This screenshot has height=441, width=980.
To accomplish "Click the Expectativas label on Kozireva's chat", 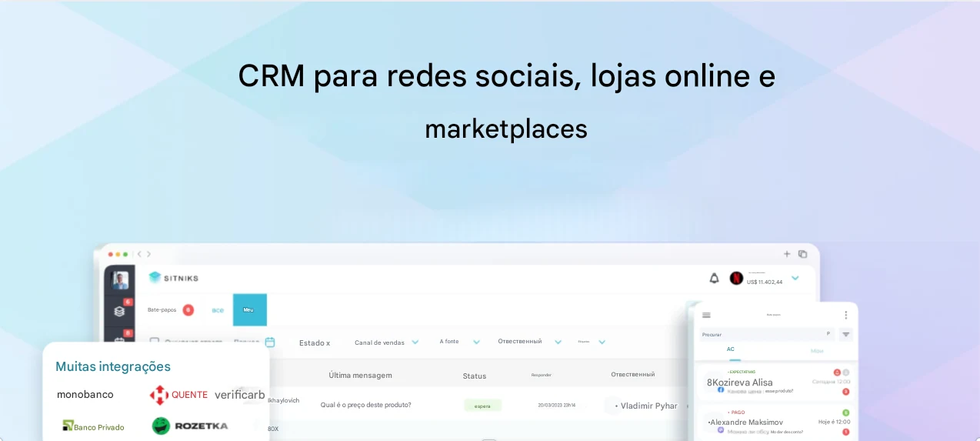I will [742, 372].
